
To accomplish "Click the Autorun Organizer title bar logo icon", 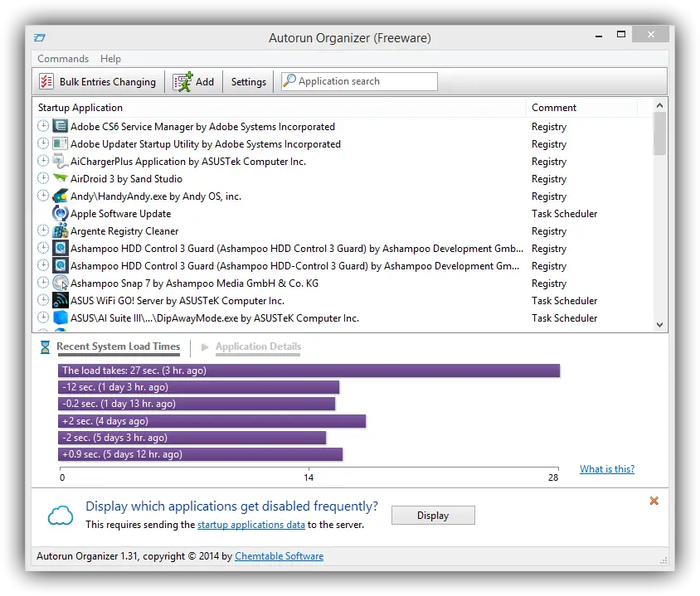I will 39,38.
